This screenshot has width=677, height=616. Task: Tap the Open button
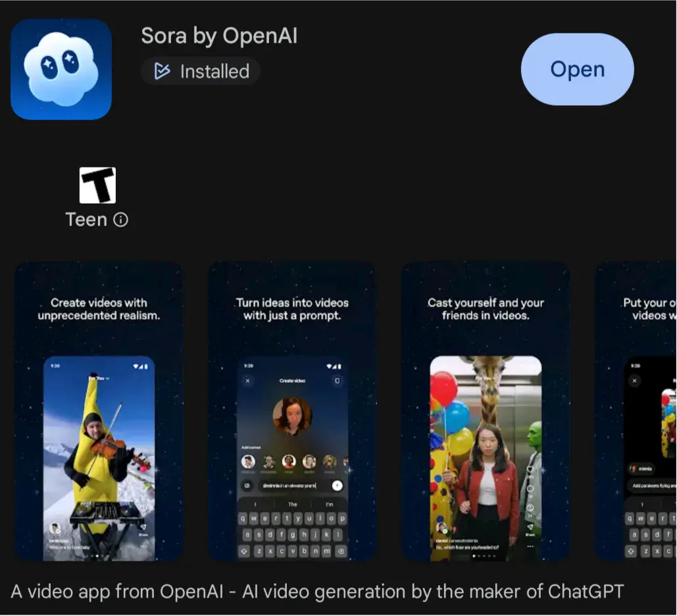[577, 70]
